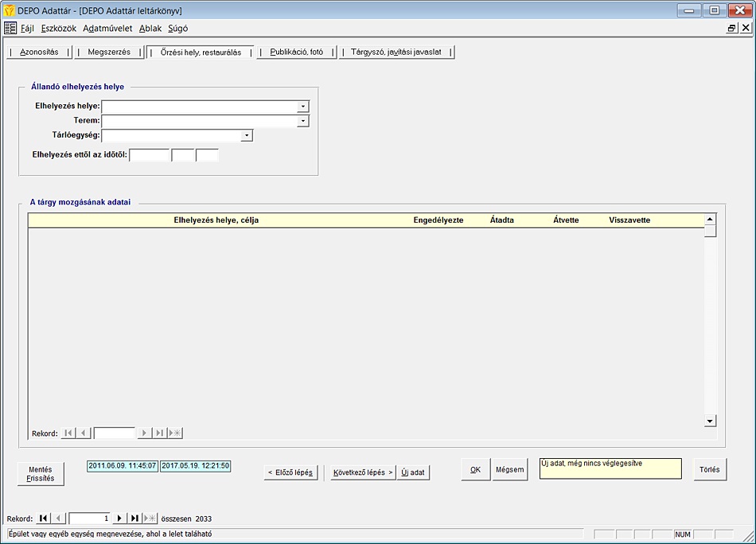Click the DEPO Adattár title bar icon
Image resolution: width=756 pixels, height=544 pixels.
point(10,10)
